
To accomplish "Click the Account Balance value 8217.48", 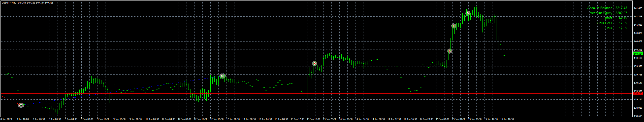I will coord(621,8).
